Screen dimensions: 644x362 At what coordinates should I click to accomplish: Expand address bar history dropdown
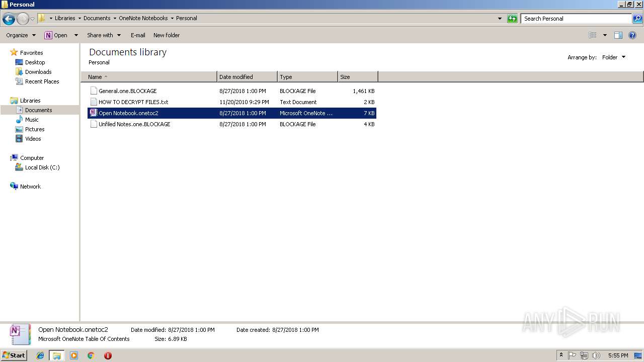(x=500, y=19)
